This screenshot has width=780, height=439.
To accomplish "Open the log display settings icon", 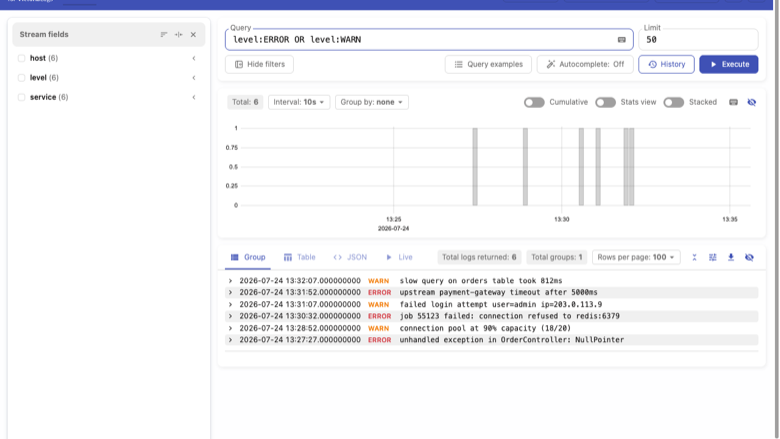I will click(x=712, y=257).
